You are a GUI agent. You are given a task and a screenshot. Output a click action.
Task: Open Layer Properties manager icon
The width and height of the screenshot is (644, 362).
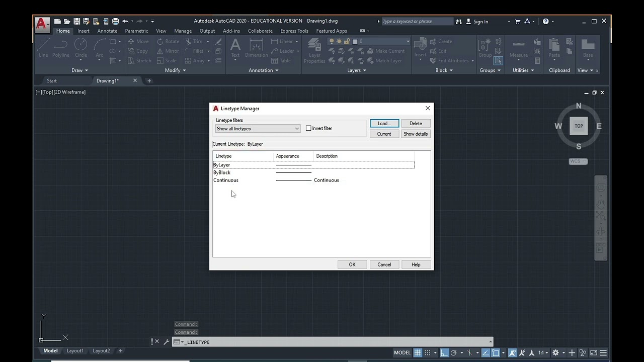pos(314,50)
